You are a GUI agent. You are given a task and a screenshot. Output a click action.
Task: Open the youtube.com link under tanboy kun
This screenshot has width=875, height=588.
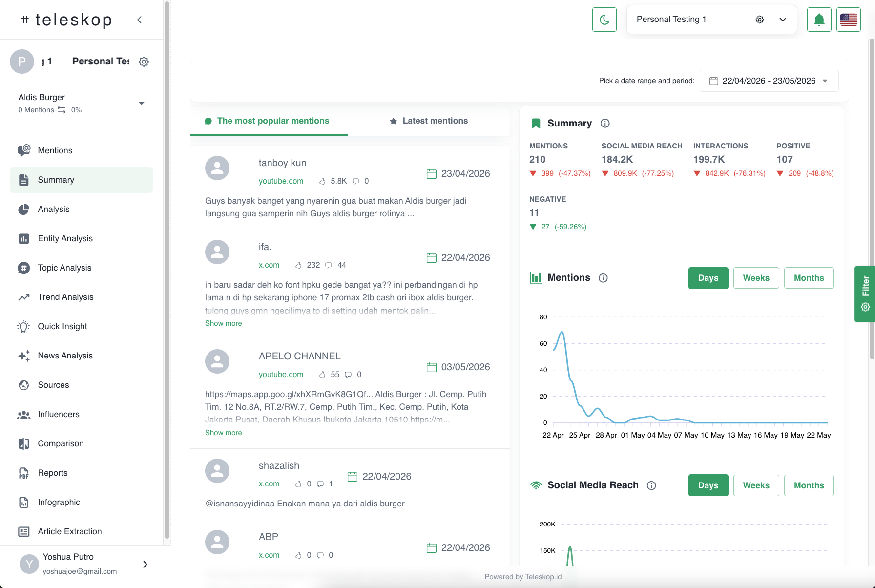[x=281, y=181]
